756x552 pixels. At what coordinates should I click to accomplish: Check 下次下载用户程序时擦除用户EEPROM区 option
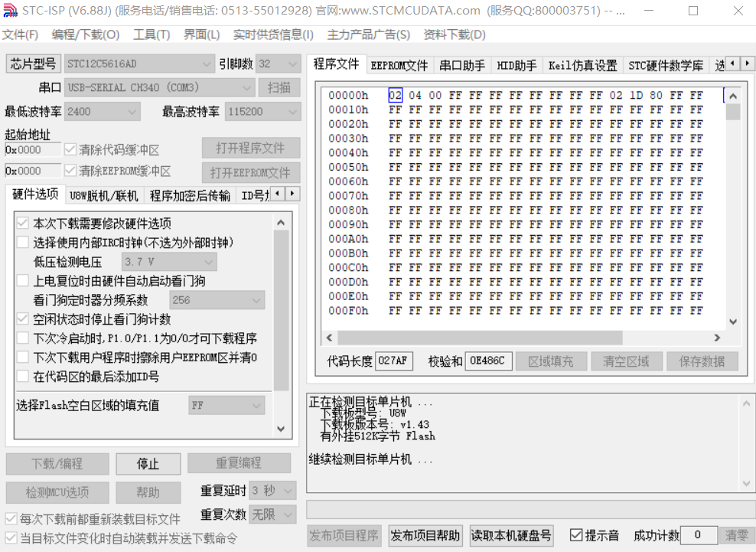click(x=23, y=357)
